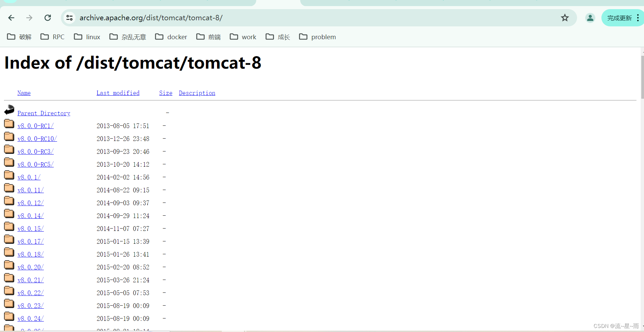644x332 pixels.
Task: Sort listing by Name column
Action: 24,93
